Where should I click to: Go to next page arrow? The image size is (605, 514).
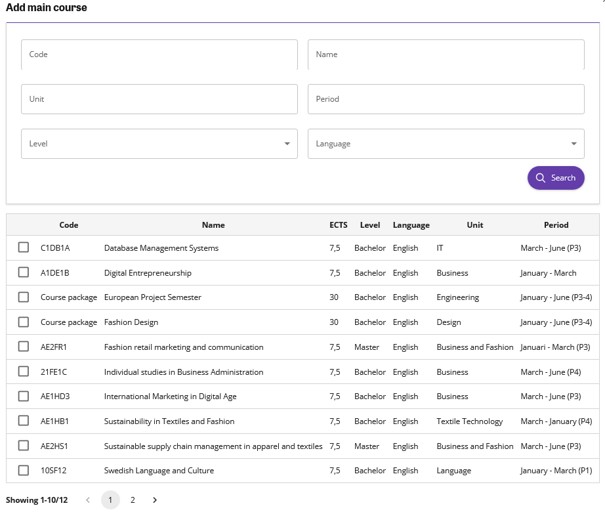coord(155,500)
